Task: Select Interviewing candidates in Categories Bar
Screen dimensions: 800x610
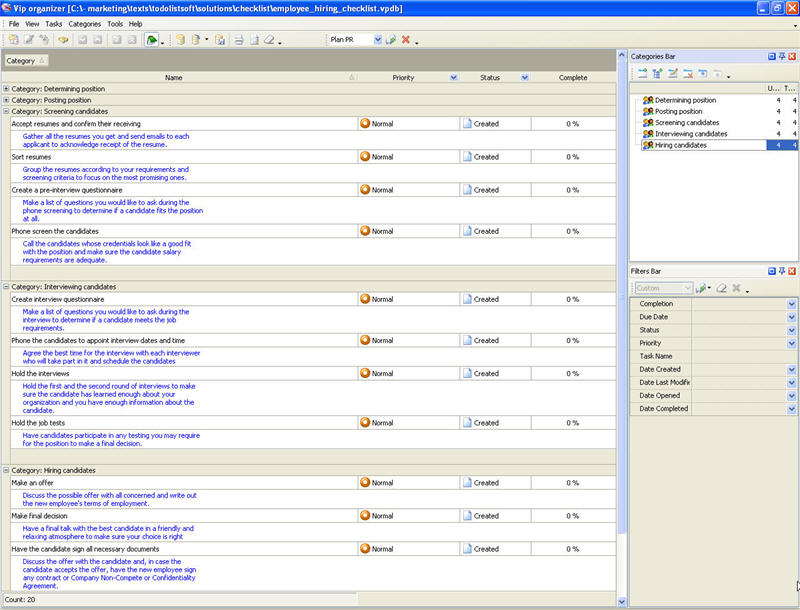Action: pos(691,134)
